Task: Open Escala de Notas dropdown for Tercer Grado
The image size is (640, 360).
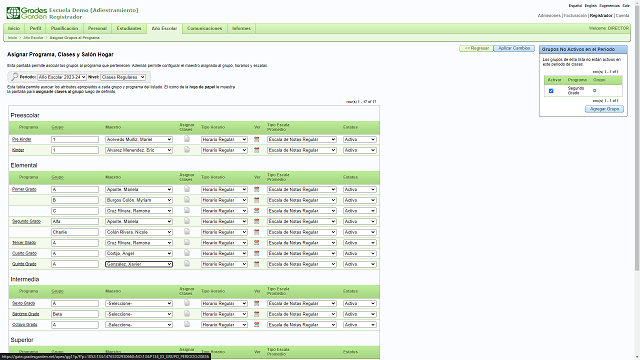Action: (x=302, y=242)
